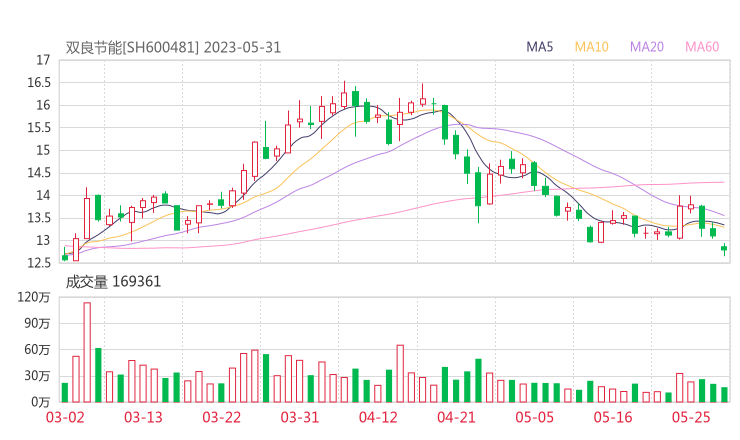The height and width of the screenshot is (440, 740).
Task: Click the 04-12 date axis label
Action: pyautogui.click(x=378, y=417)
